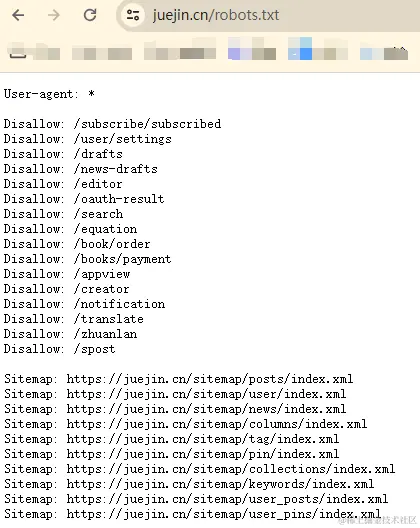Viewport: 420px width, 528px height.
Task: Click the sitemap/news/index.xml URL
Action: point(206,409)
